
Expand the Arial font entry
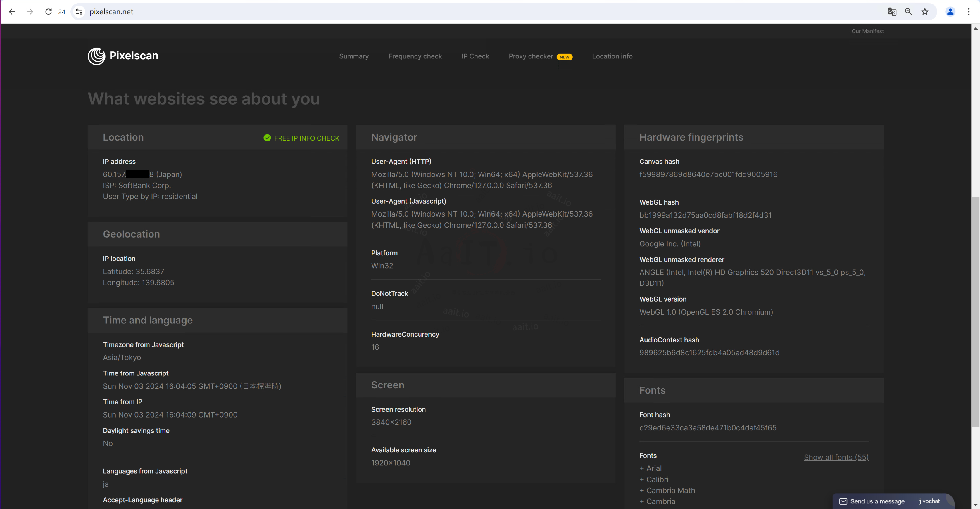651,468
